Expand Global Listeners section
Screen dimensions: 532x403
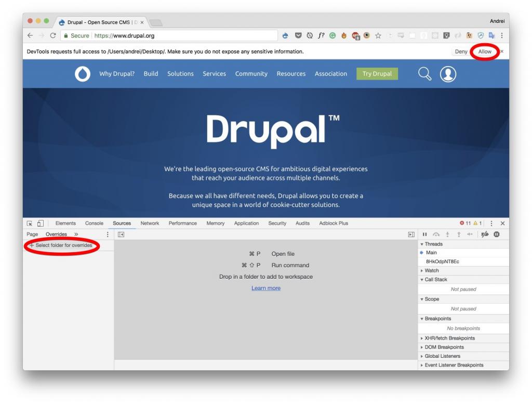coord(422,356)
